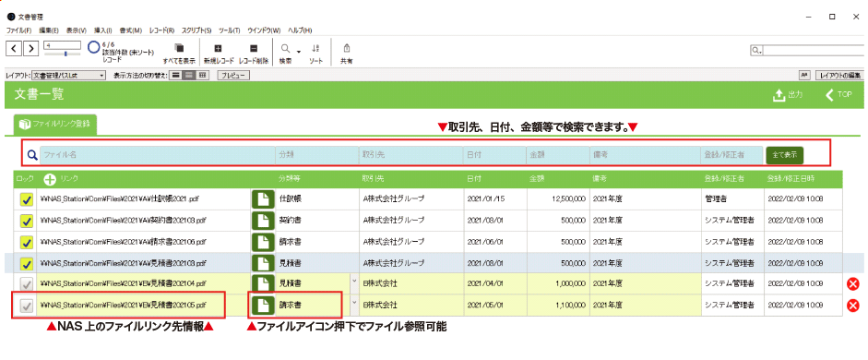The image size is (868, 360).
Task: Open the 表示(V) menu
Action: (76, 30)
